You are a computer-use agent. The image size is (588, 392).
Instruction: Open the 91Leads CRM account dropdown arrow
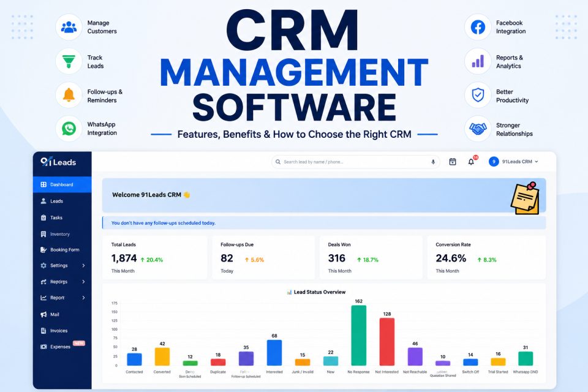(x=537, y=162)
